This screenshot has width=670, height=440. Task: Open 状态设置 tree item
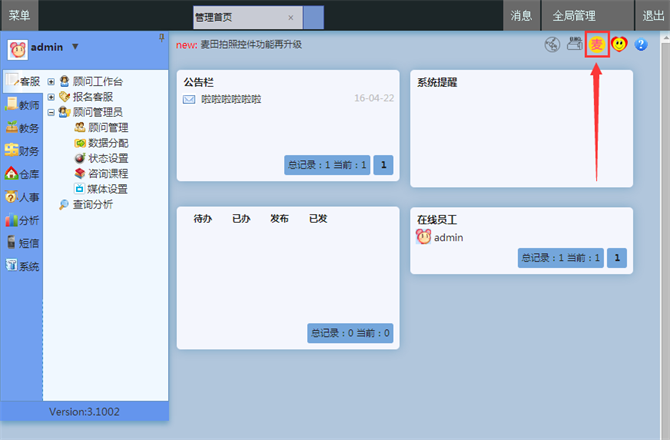click(x=108, y=158)
